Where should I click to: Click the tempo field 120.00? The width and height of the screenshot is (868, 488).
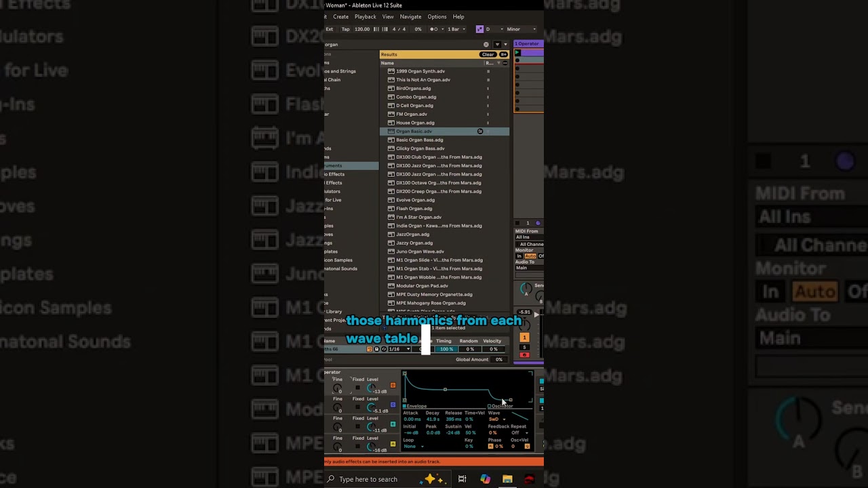coord(362,29)
